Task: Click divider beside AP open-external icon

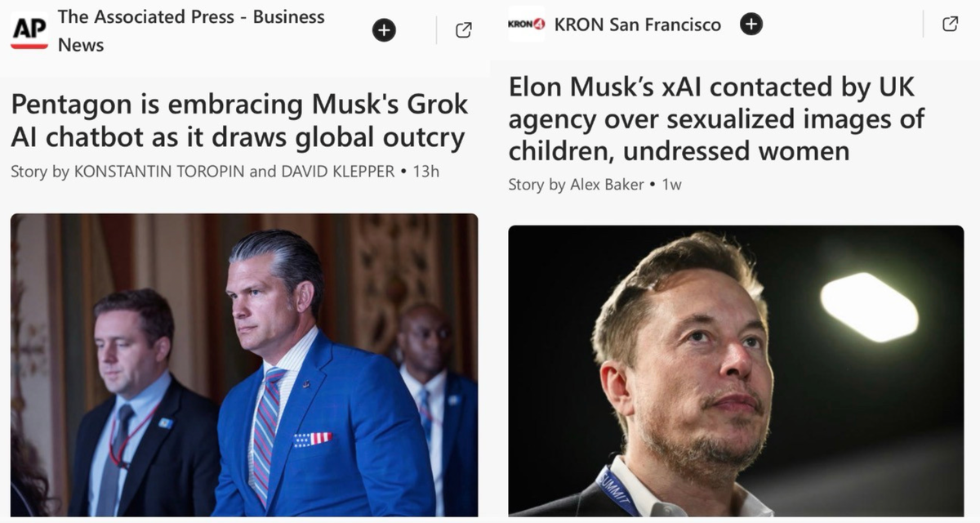Action: 436,30
